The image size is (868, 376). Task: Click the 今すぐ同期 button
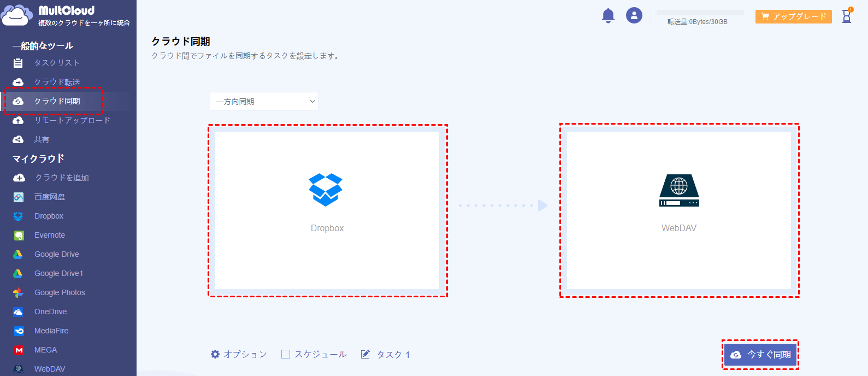click(x=760, y=355)
